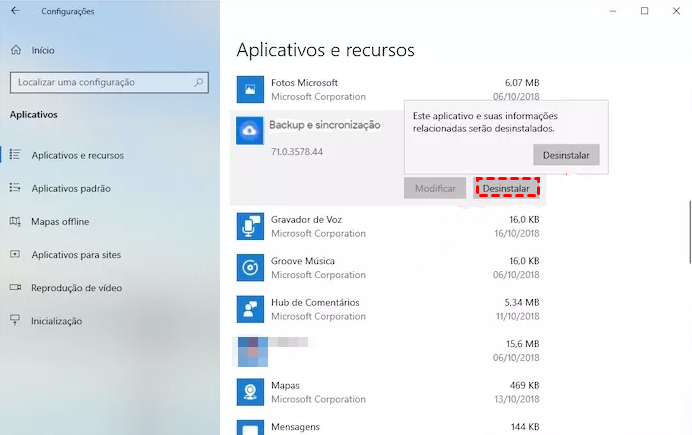Click the date 11/10/2018
Viewport: 692px width, 435px height.
pos(517,316)
